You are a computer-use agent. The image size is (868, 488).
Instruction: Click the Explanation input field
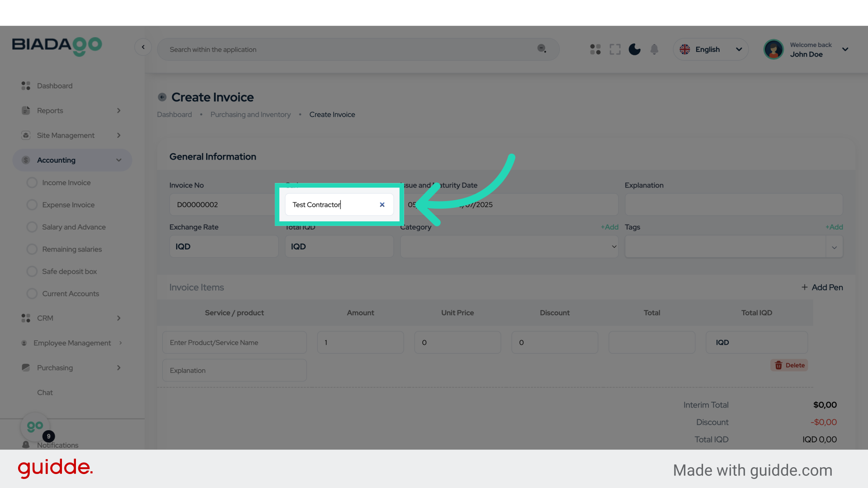(733, 205)
